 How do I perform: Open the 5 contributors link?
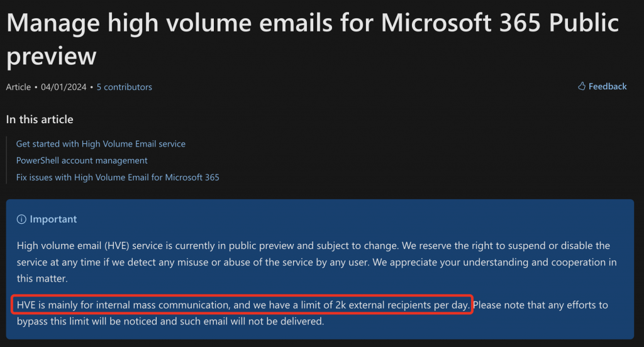[x=124, y=87]
